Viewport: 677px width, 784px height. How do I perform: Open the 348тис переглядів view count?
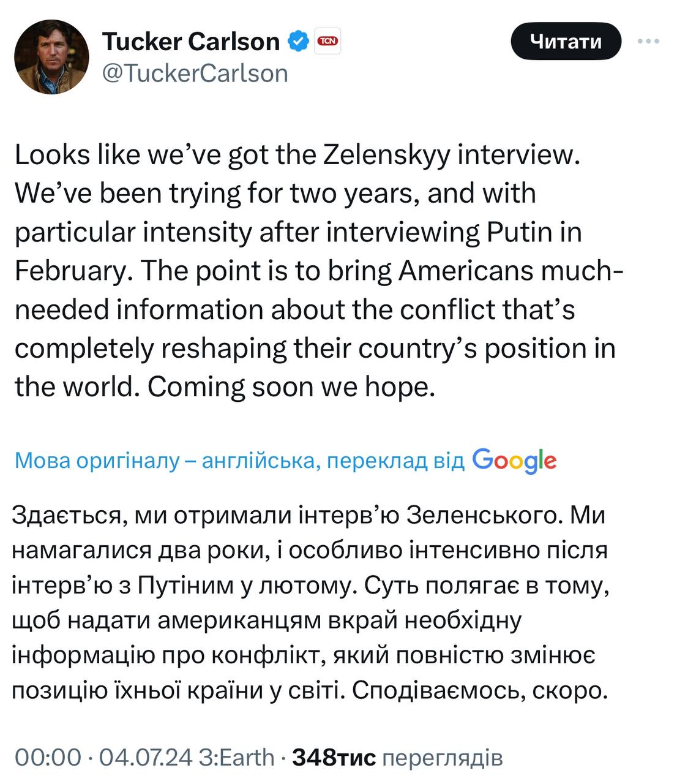[398, 758]
